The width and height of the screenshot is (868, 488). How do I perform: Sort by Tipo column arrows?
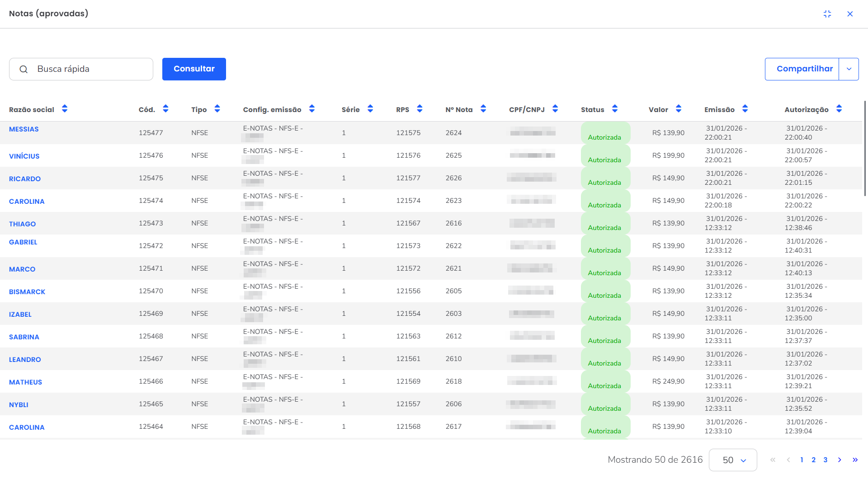point(217,109)
